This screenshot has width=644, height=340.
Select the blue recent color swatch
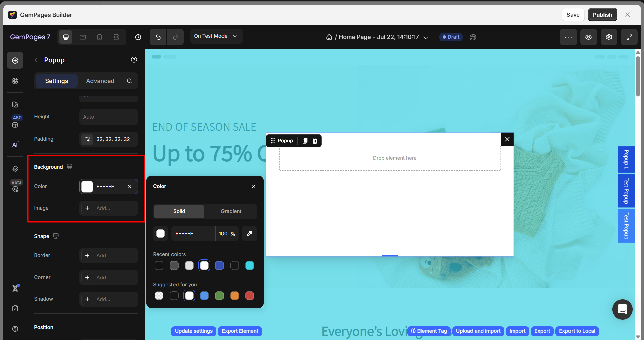pos(219,265)
